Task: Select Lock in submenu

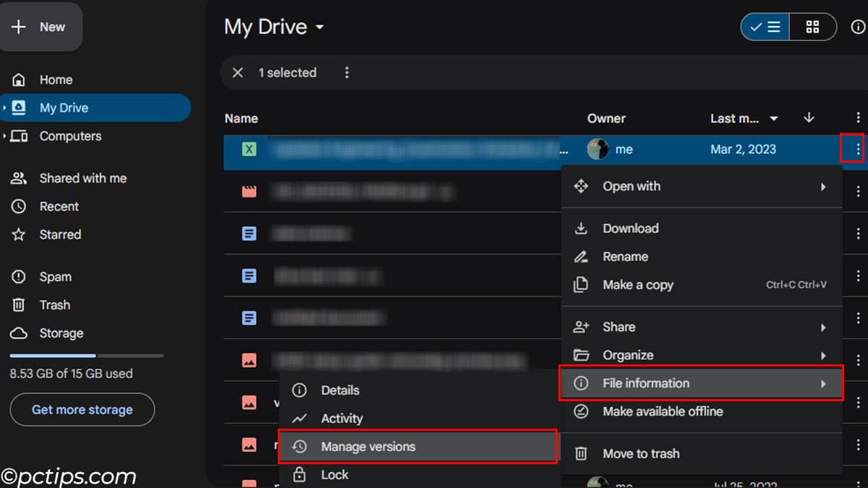Action: coord(420,475)
